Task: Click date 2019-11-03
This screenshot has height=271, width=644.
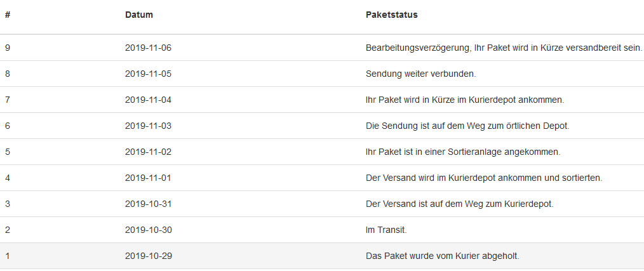Action: coord(148,126)
